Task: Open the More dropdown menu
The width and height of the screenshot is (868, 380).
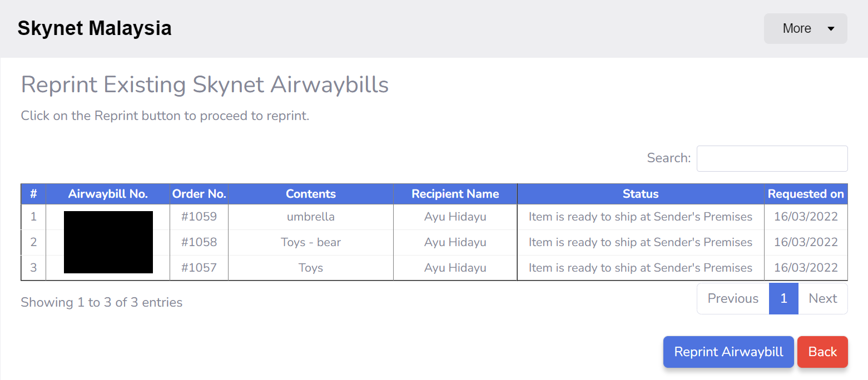Action: pyautogui.click(x=805, y=28)
